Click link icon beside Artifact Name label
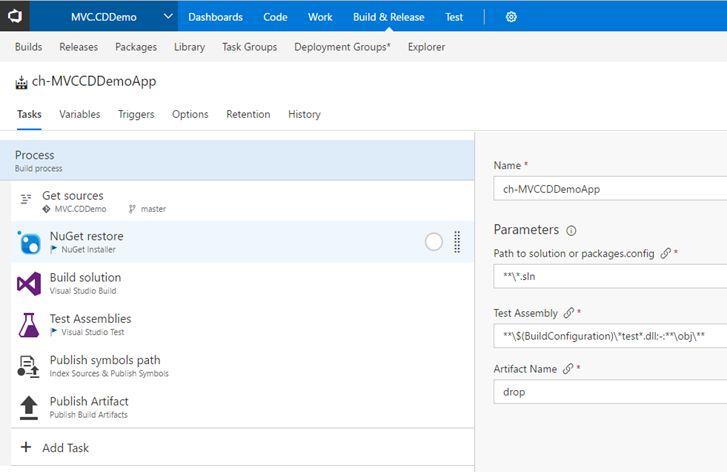This screenshot has height=472, width=727. [568, 369]
